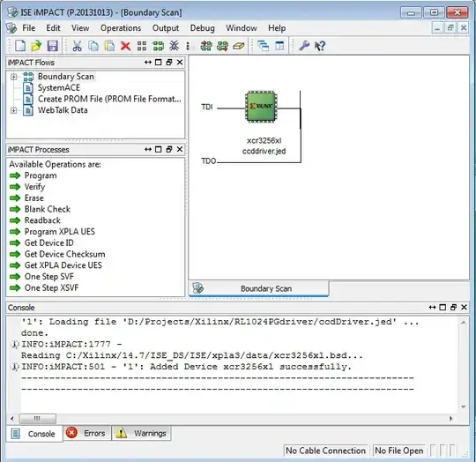Click the Paste toolbar icon

point(109,46)
